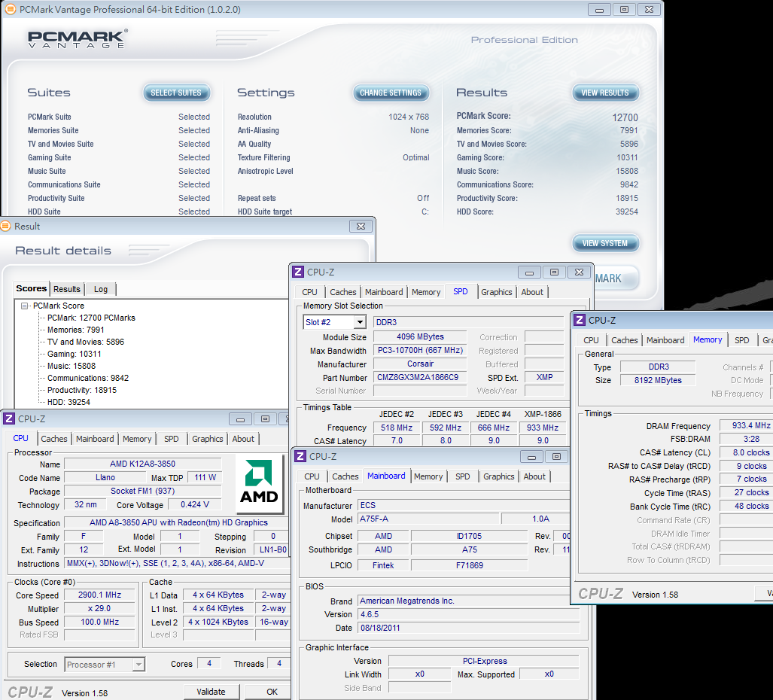Click the CPU-Z Memory window Z icon
The height and width of the screenshot is (700, 773).
pos(580,321)
